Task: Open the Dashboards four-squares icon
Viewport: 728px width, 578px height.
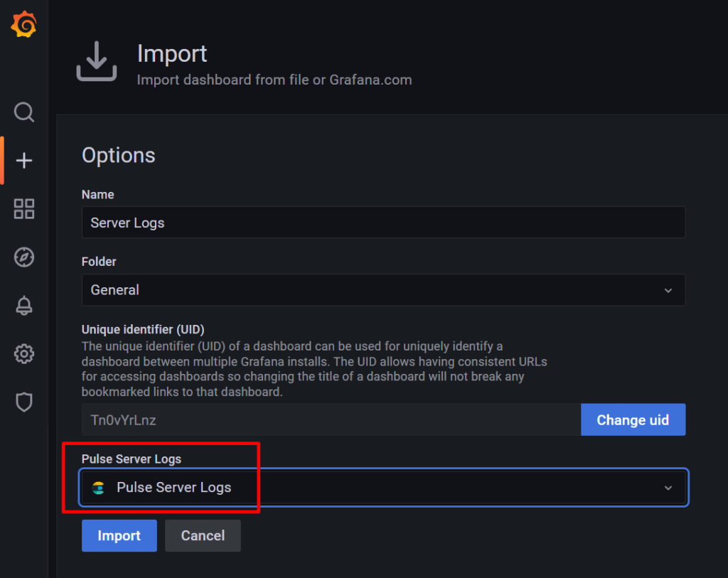Action: [x=24, y=209]
